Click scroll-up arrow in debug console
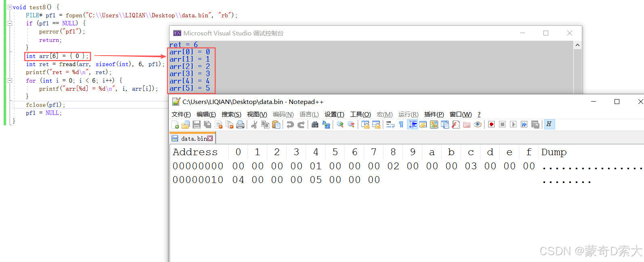Viewport: 644px width, 262px height. click(577, 45)
